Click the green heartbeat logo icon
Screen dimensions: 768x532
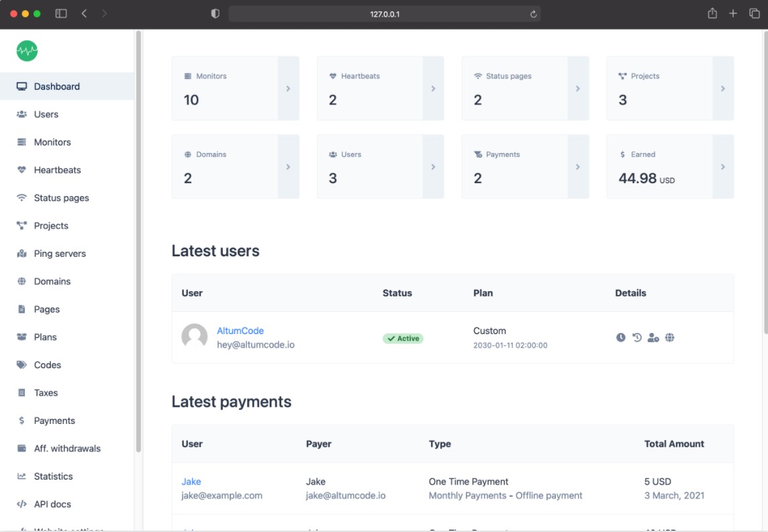27,51
